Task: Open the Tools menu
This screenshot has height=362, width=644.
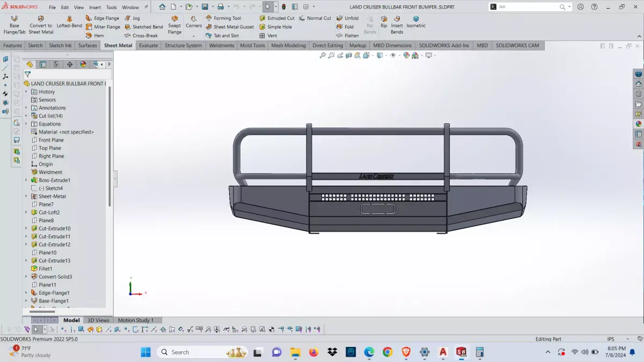Action: click(x=112, y=8)
